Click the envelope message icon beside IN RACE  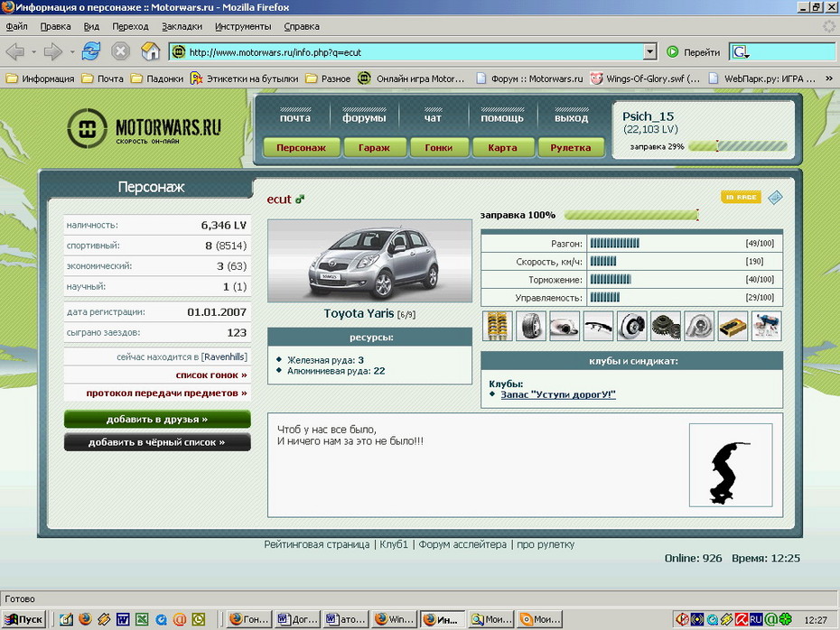pos(775,198)
